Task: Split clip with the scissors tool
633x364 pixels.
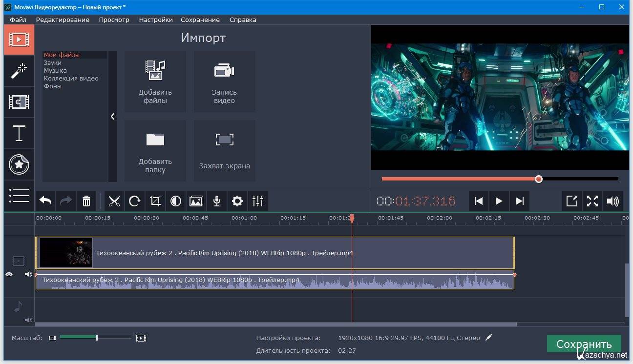Action: 114,201
